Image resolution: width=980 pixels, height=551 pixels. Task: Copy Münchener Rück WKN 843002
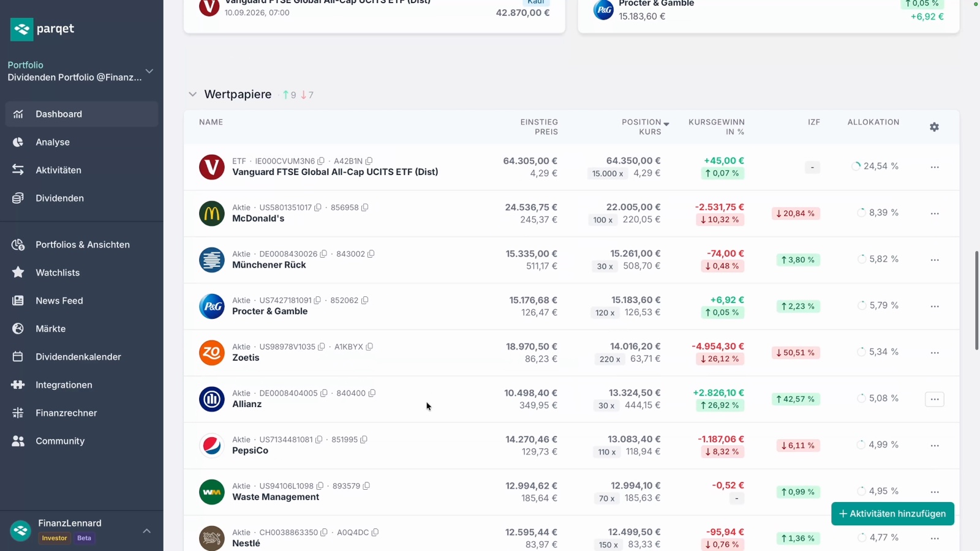pyautogui.click(x=371, y=254)
